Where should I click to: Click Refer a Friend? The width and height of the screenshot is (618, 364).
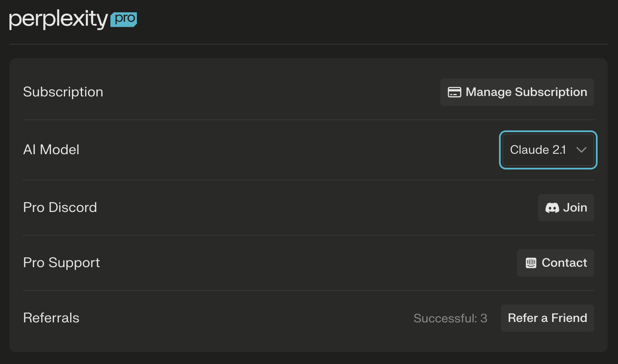pos(547,318)
